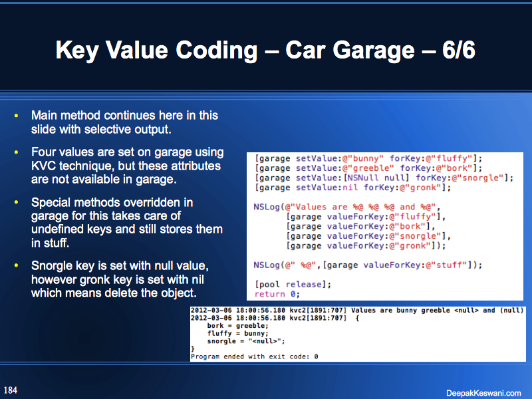Select the bullet about Special methods overridden

(x=126, y=222)
